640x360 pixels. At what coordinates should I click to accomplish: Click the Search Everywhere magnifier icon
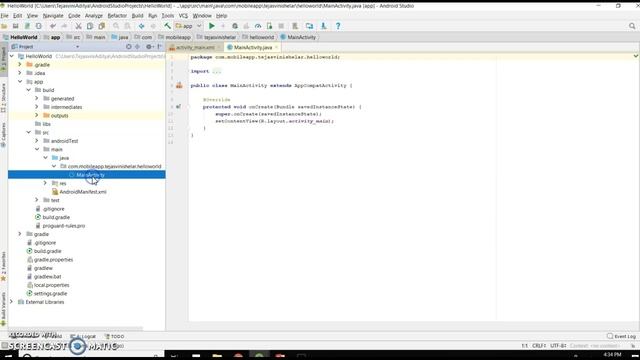[632, 26]
